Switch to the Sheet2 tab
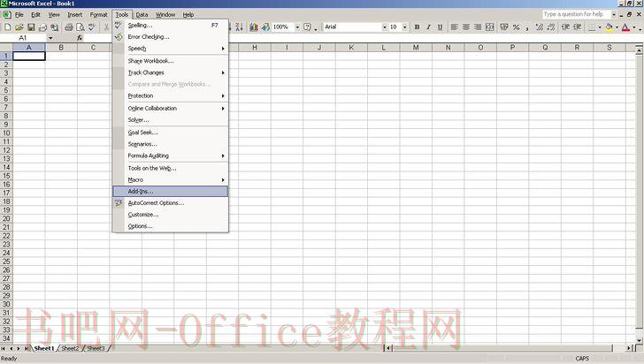The height and width of the screenshot is (364, 644). 70,348
